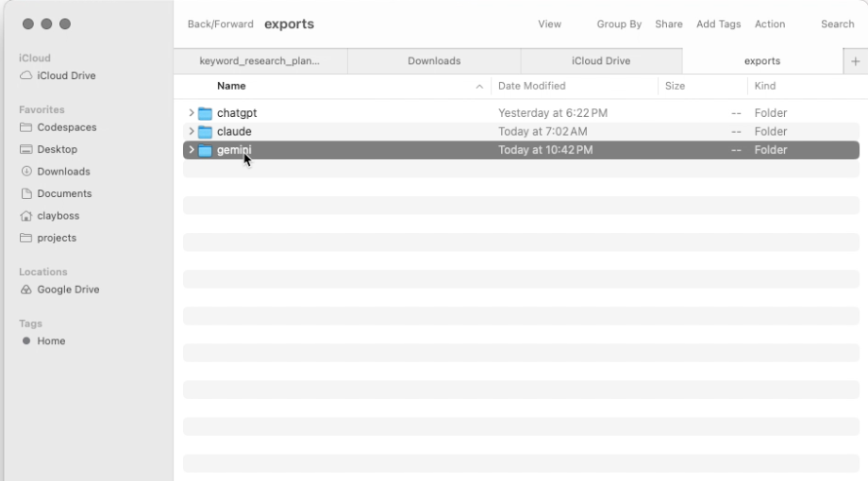This screenshot has width=868, height=481.
Task: Click the claude folder icon
Action: pyautogui.click(x=206, y=132)
